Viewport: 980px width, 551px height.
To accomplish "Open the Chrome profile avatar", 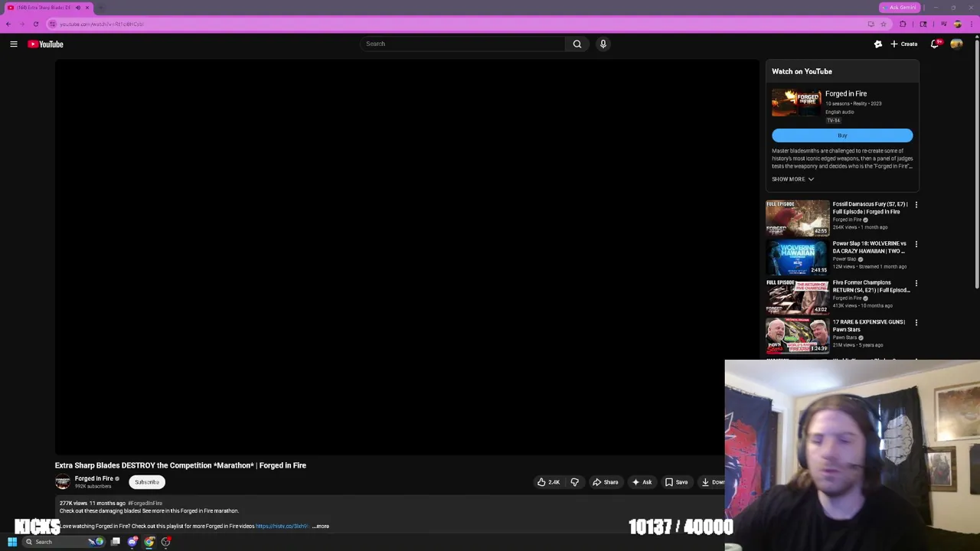I will (958, 24).
